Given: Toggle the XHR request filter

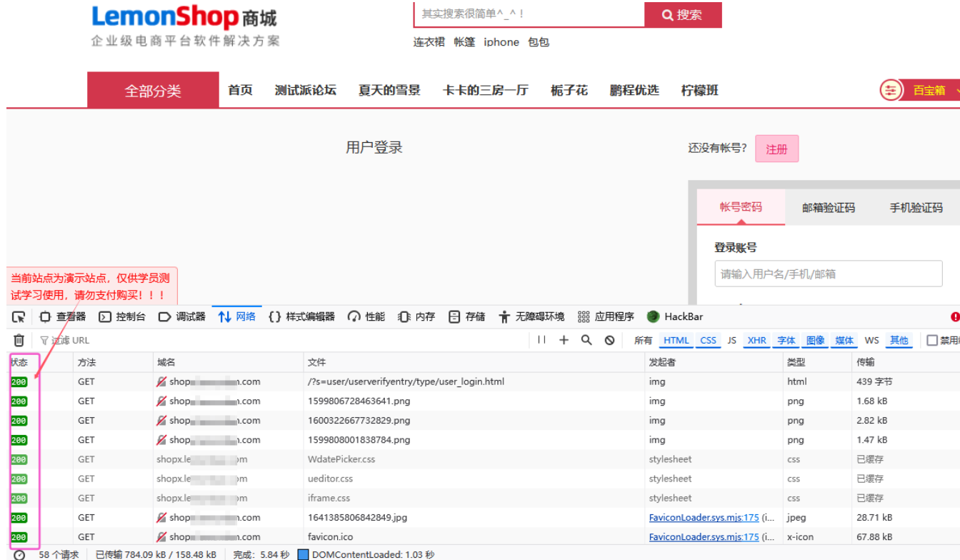Looking at the screenshot, I should click(x=756, y=341).
